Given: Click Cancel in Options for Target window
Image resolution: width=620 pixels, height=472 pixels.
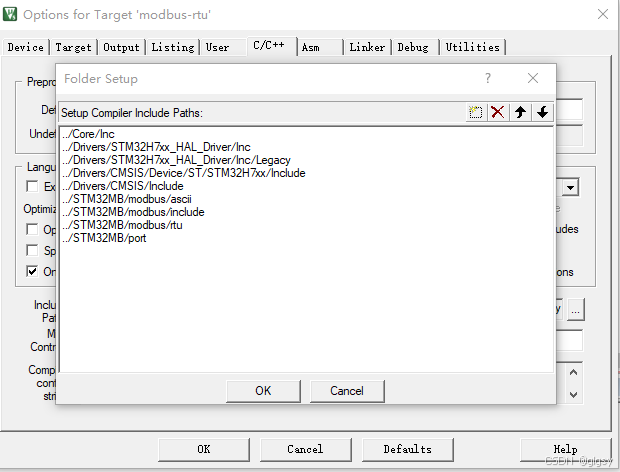Looking at the screenshot, I should tap(305, 449).
